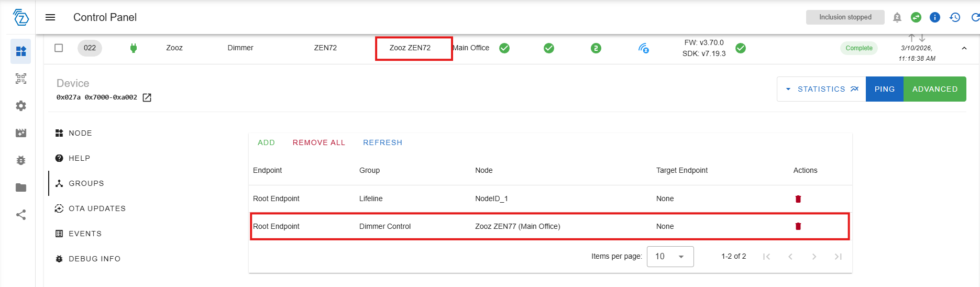Go to the first page of associations
Viewport: 980px width, 287px height.
[x=766, y=257]
